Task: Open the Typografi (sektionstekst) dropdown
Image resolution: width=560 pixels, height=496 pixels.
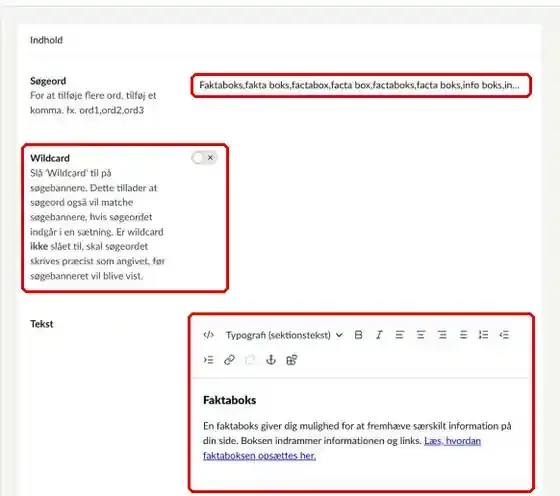Action: tap(284, 335)
